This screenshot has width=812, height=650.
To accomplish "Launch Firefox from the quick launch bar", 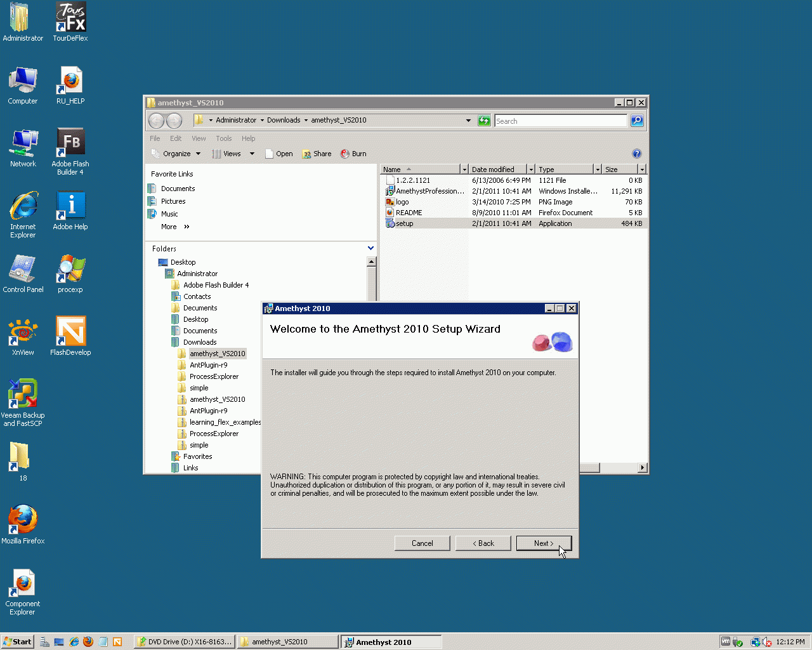I will coord(88,642).
